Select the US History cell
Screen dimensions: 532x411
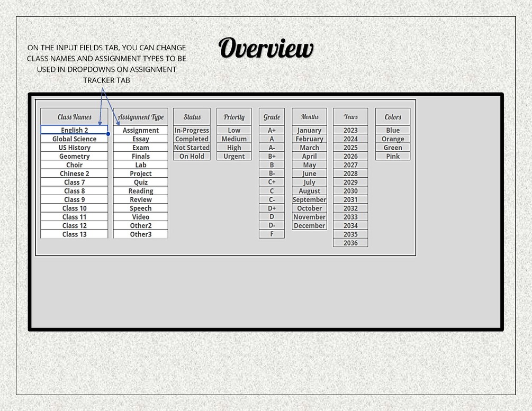(x=74, y=148)
